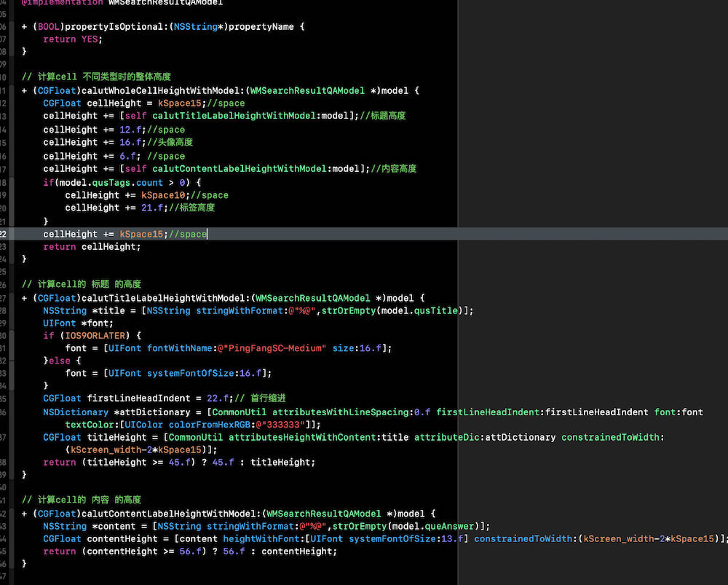This screenshot has height=585, width=728.
Task: Click the value 6.f
Action: tap(127, 156)
